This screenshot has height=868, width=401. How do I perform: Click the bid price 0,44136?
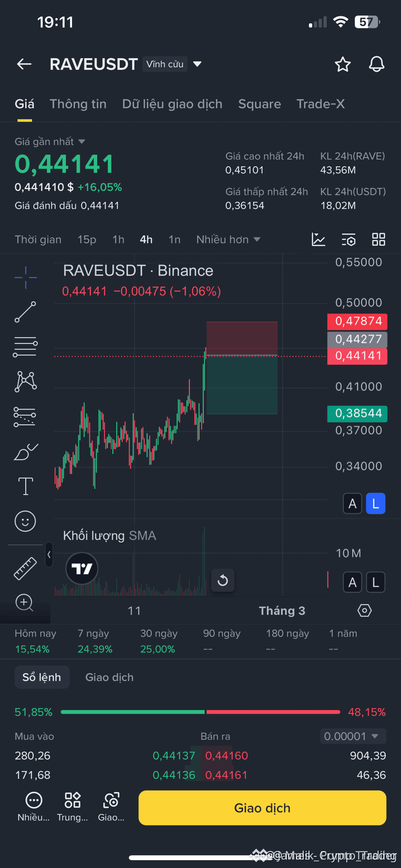tap(174, 775)
